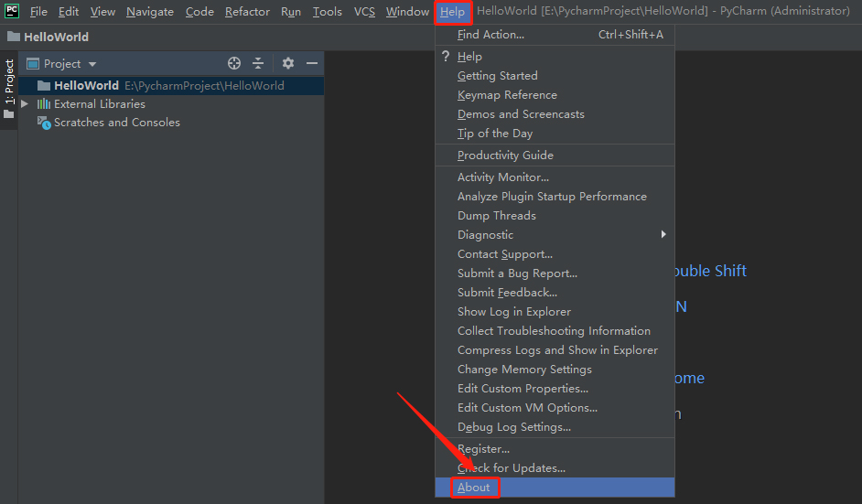Click the locate/scroll from source icon
Image resolution: width=862 pixels, height=504 pixels.
[x=234, y=63]
